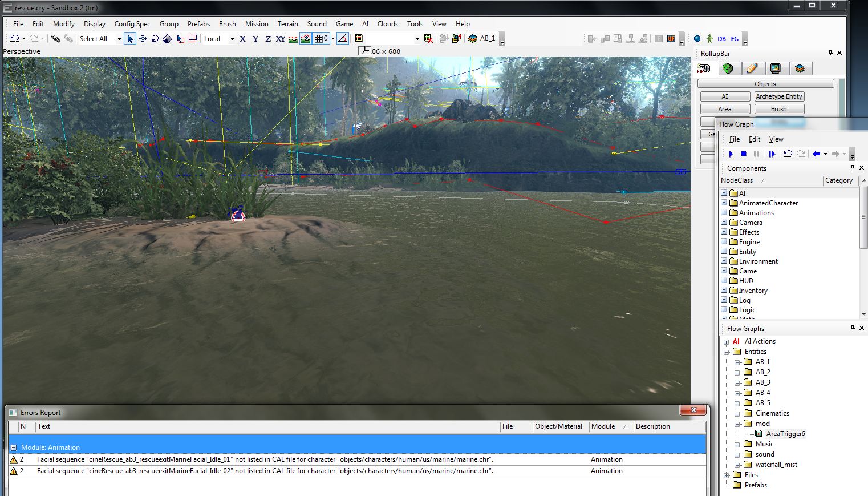Select the RollupBar Objects tab
868x496 pixels.
(705, 68)
